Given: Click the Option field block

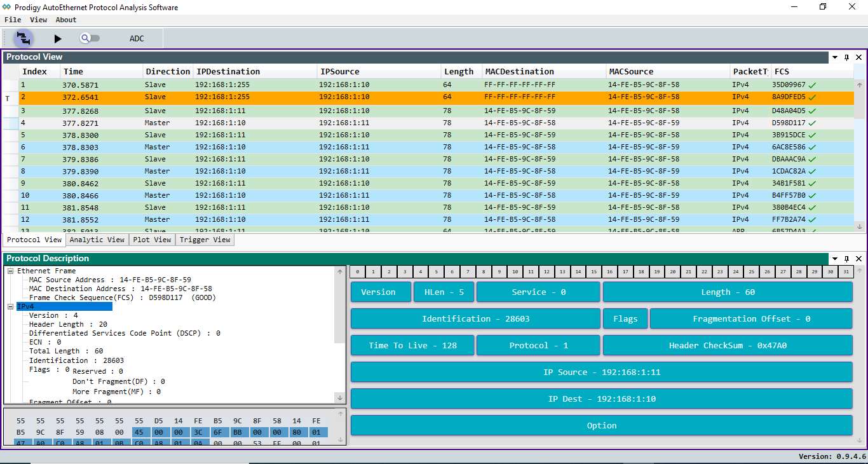Looking at the screenshot, I should click(601, 425).
